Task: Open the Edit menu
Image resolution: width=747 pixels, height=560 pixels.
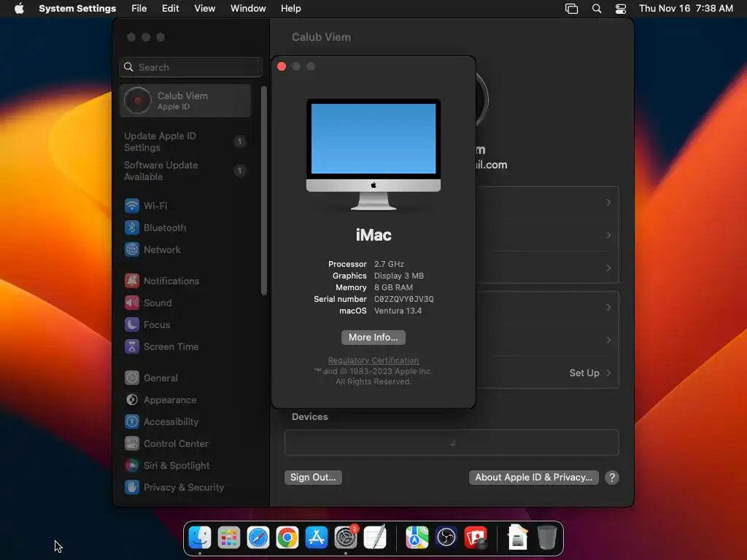Action: point(170,9)
